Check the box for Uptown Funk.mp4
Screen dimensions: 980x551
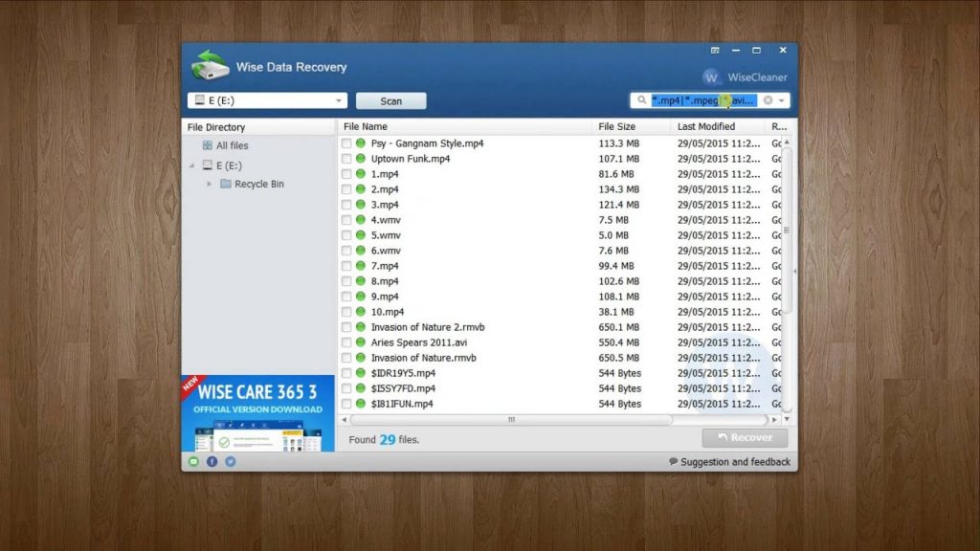(346, 159)
